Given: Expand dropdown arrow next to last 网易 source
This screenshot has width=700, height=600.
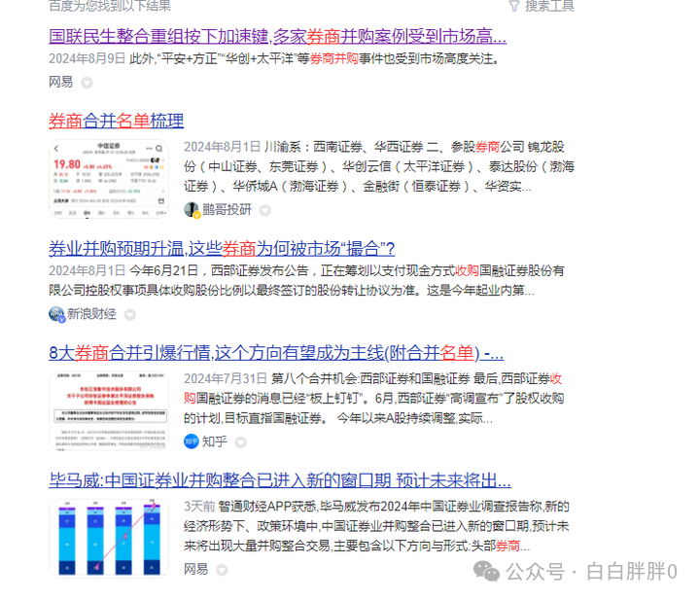Looking at the screenshot, I should (222, 570).
